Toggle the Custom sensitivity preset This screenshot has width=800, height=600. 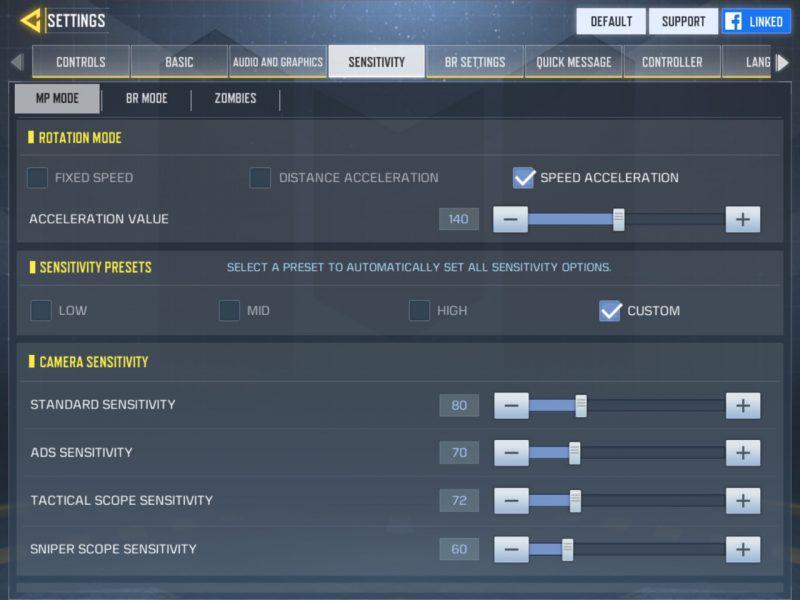click(x=610, y=310)
